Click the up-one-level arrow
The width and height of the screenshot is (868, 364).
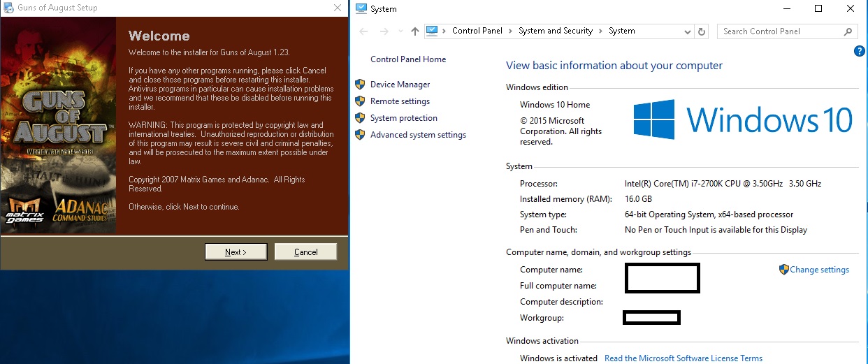[415, 31]
